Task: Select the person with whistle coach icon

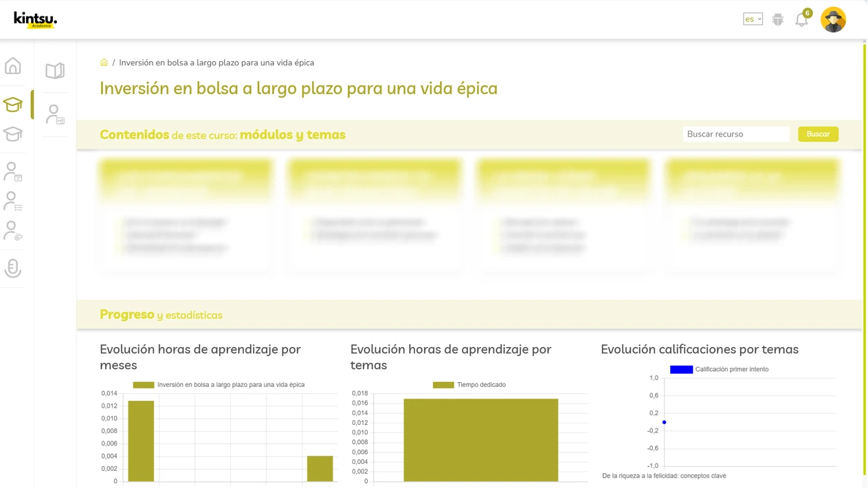Action: (12, 230)
